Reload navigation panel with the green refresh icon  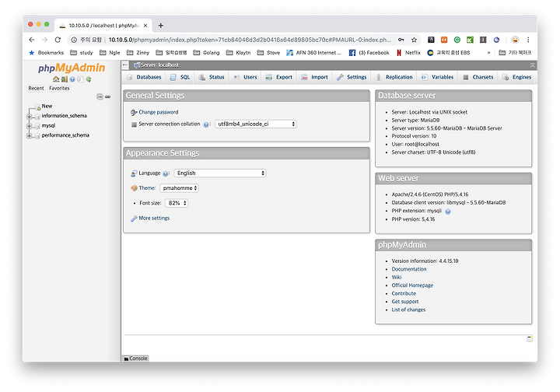tap(89, 79)
